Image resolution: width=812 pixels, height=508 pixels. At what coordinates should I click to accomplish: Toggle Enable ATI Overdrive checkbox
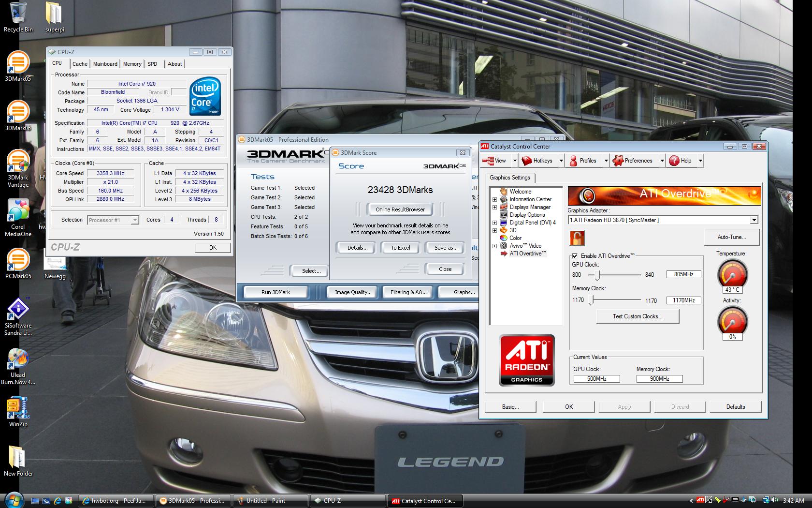pyautogui.click(x=575, y=256)
